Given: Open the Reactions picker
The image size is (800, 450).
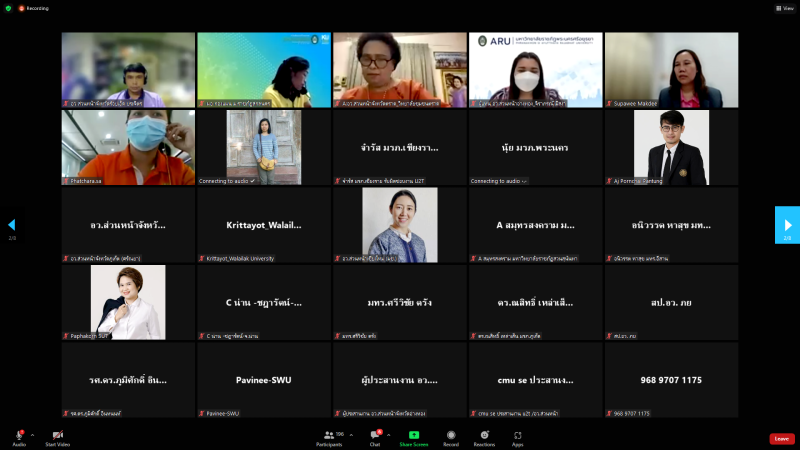Looking at the screenshot, I should point(484,438).
